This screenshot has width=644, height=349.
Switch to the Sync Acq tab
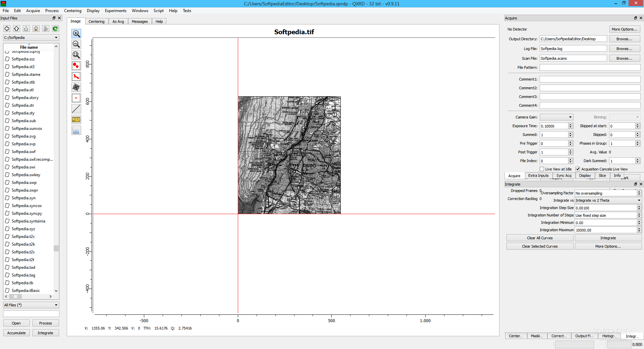pos(563,176)
